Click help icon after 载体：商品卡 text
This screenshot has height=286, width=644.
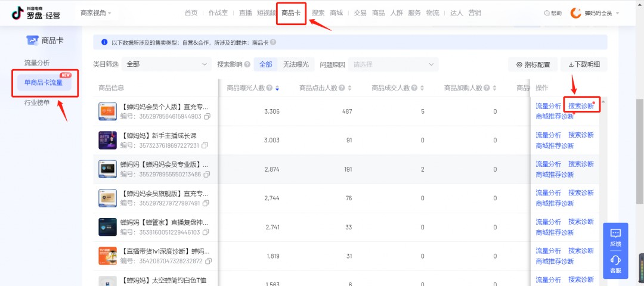click(x=273, y=42)
